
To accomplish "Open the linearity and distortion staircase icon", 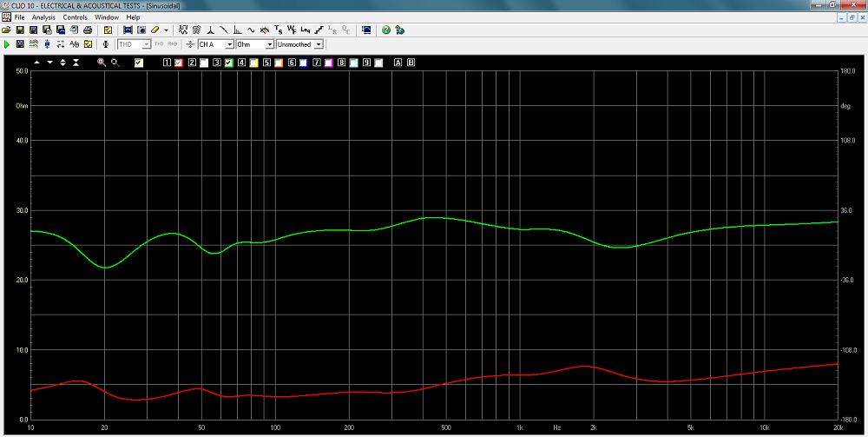I will (319, 30).
